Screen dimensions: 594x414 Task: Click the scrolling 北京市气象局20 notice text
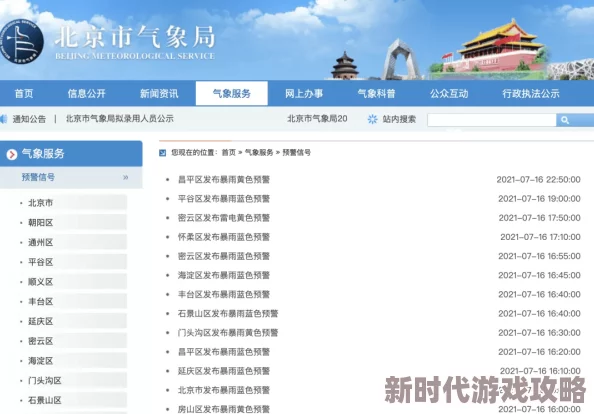click(317, 119)
